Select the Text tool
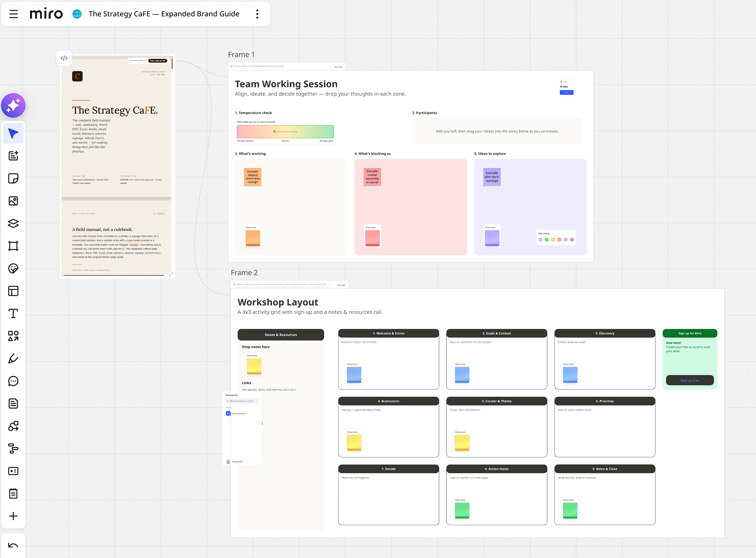756x558 pixels. point(13,313)
